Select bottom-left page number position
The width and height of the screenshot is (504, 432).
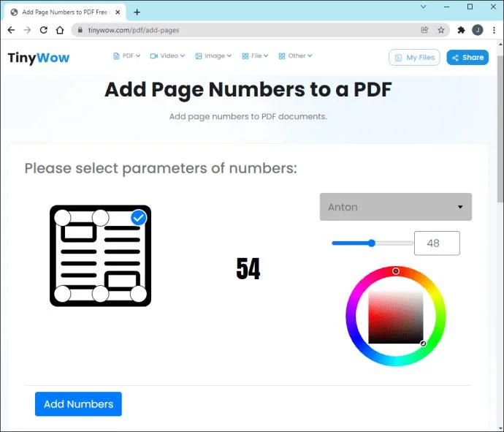pyautogui.click(x=62, y=294)
